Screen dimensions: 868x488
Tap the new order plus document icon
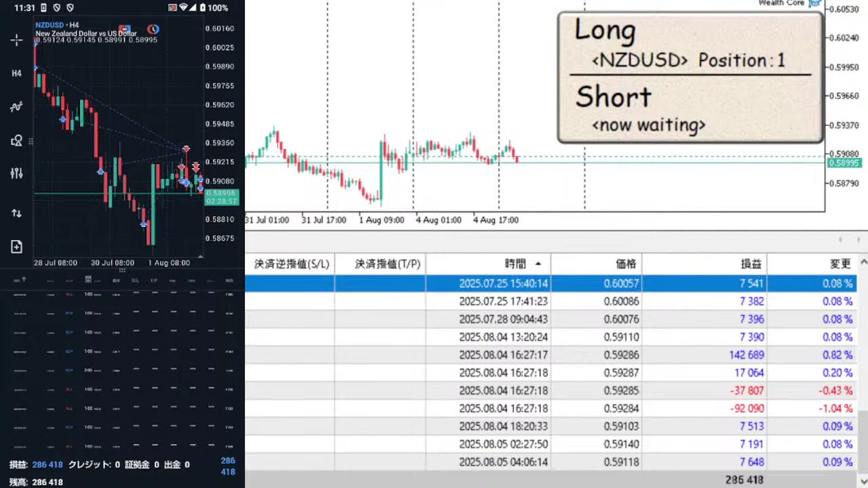[16, 247]
